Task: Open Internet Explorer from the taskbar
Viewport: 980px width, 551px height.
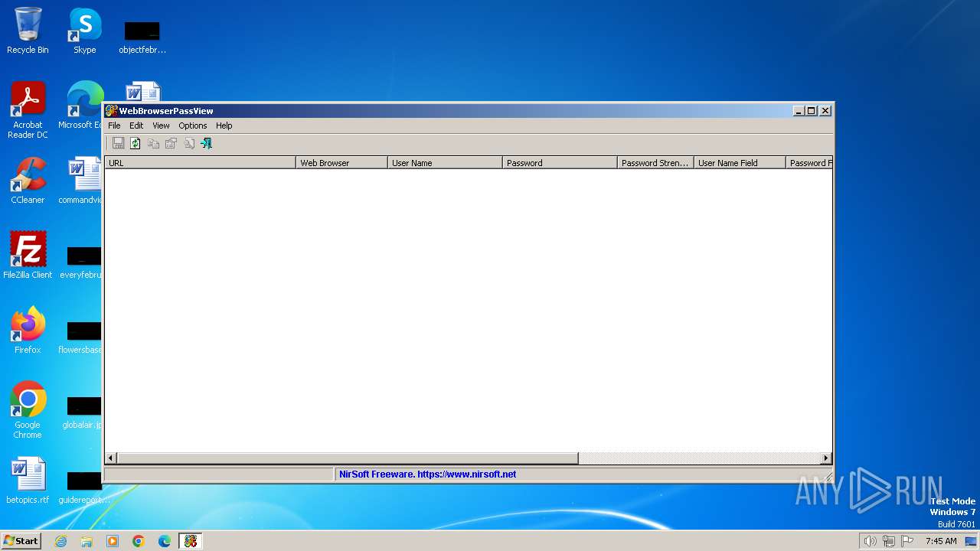Action: pos(61,541)
